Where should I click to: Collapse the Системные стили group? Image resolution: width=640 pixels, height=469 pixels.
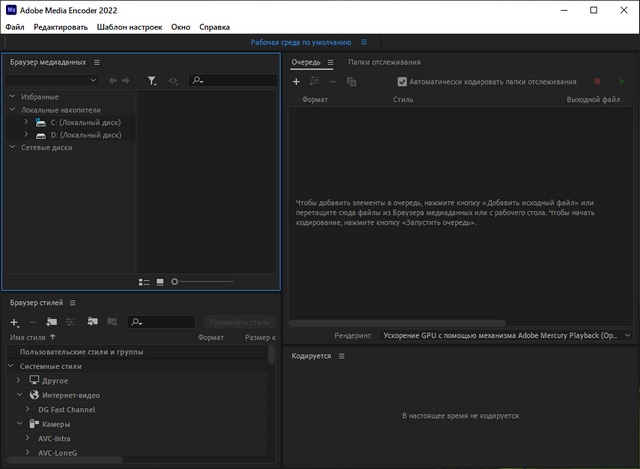click(x=11, y=366)
